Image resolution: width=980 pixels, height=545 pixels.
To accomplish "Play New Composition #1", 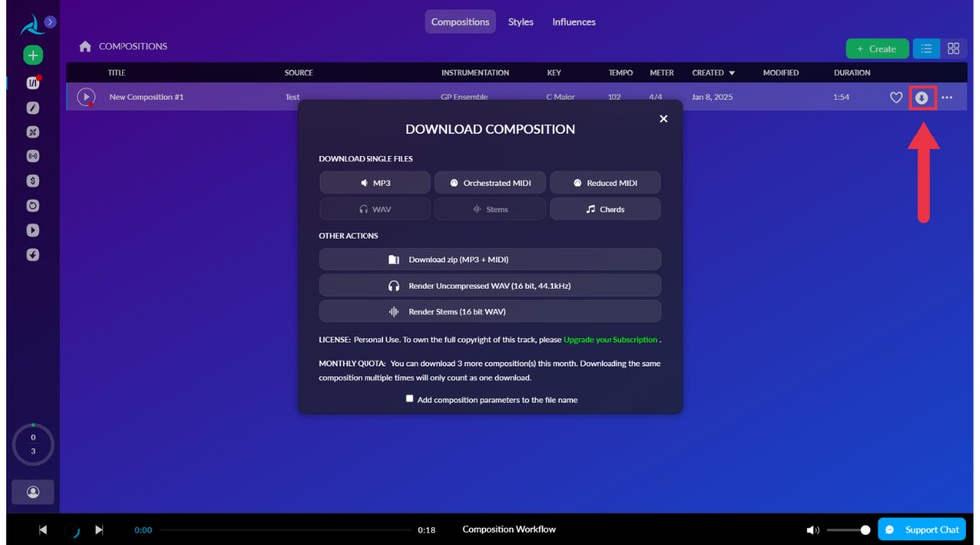I will click(x=86, y=97).
